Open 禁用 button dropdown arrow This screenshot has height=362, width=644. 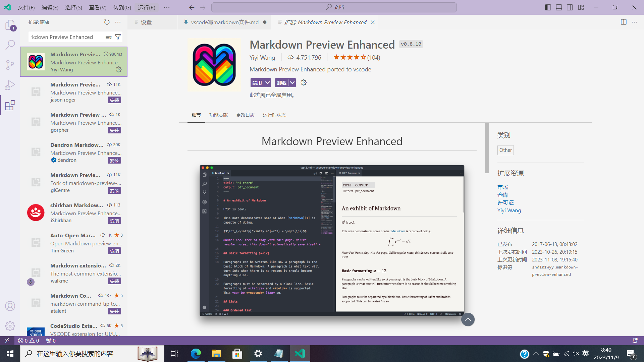tap(267, 82)
